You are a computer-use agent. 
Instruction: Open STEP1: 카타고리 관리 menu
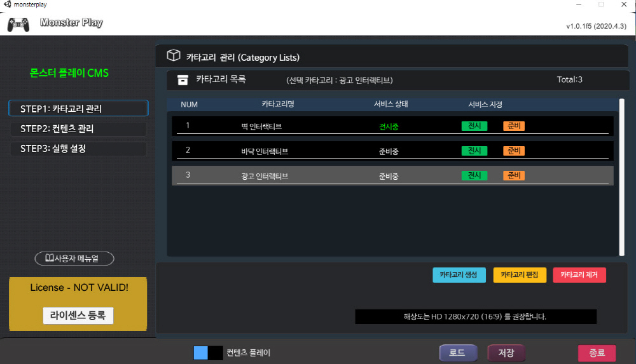coord(78,108)
